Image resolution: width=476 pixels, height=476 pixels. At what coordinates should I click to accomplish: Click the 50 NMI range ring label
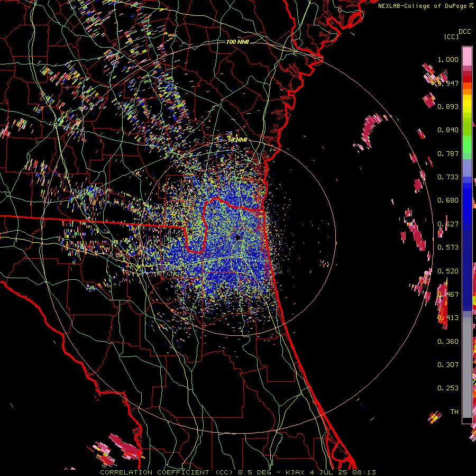(x=237, y=140)
